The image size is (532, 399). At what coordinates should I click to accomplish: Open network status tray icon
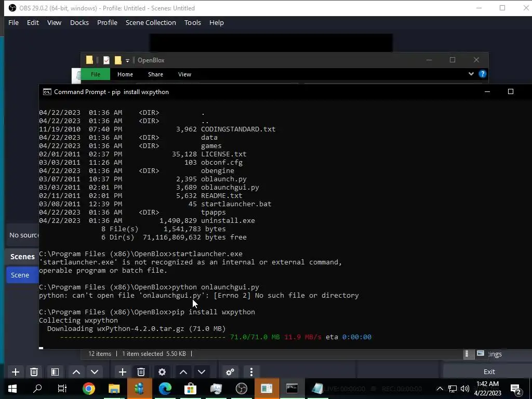(x=453, y=389)
